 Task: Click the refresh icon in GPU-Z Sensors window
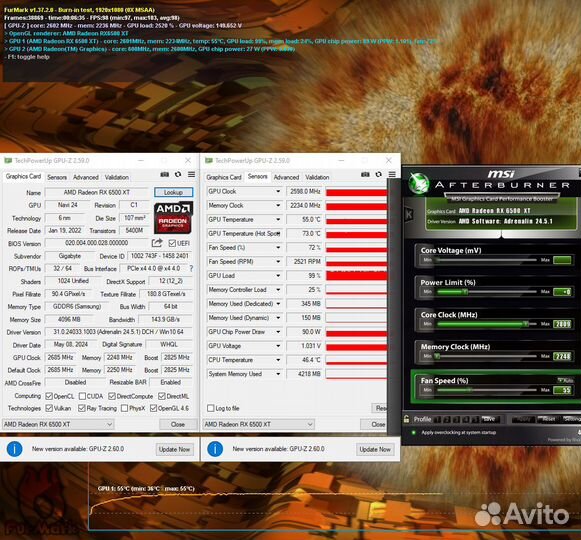pyautogui.click(x=378, y=174)
